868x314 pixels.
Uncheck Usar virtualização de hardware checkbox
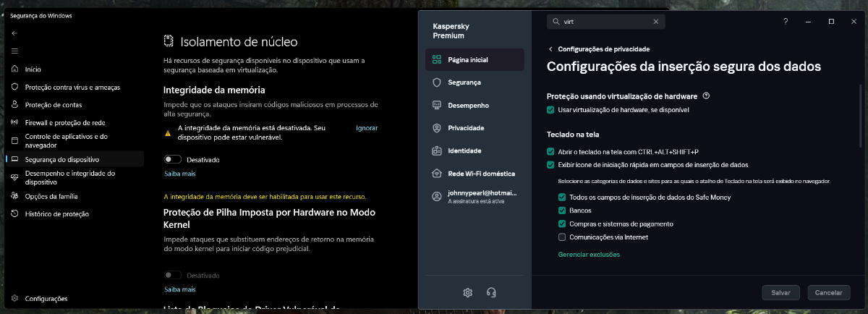(551, 110)
